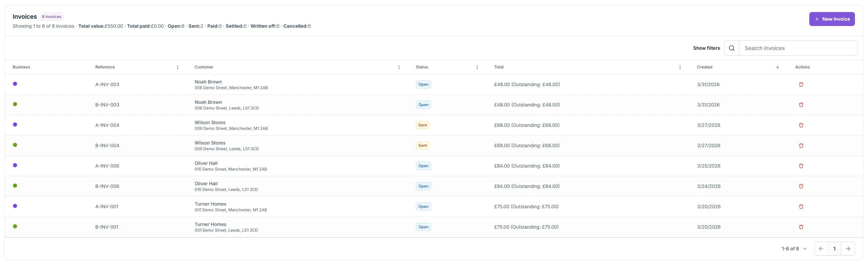868x265 pixels.
Task: Click the Customer column header label
Action: coord(204,67)
